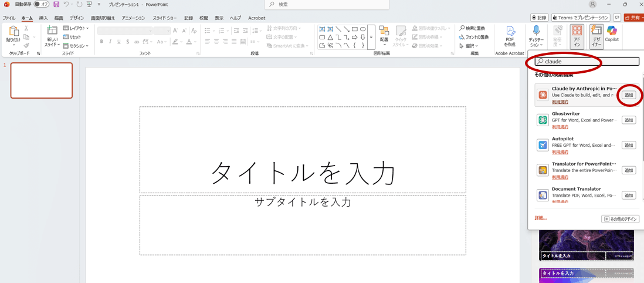Click the Copilot icon in the ribbon
This screenshot has height=283, width=644.
tap(612, 33)
